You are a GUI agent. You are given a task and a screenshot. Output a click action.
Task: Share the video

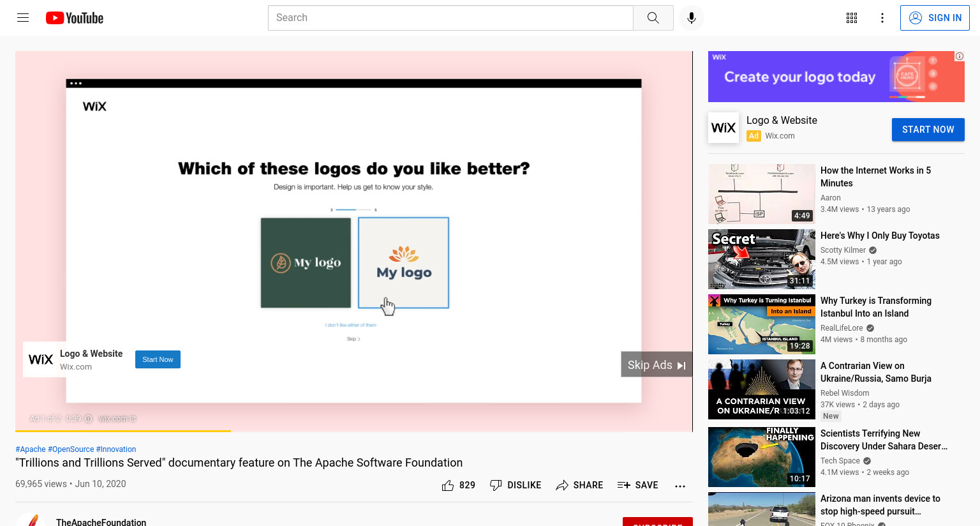[579, 485]
